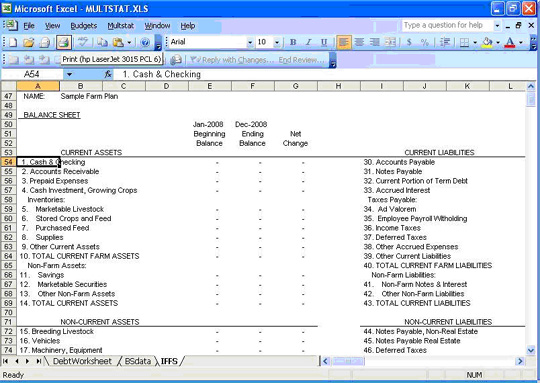The image size is (540, 383).
Task: Select row 64 header
Action: click(8, 256)
